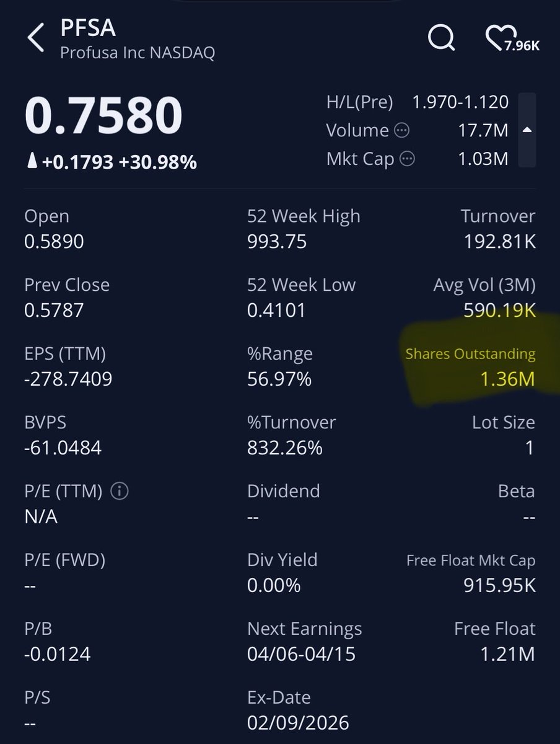
Task: Tap the %Turnover value 832.26%
Action: point(285,447)
